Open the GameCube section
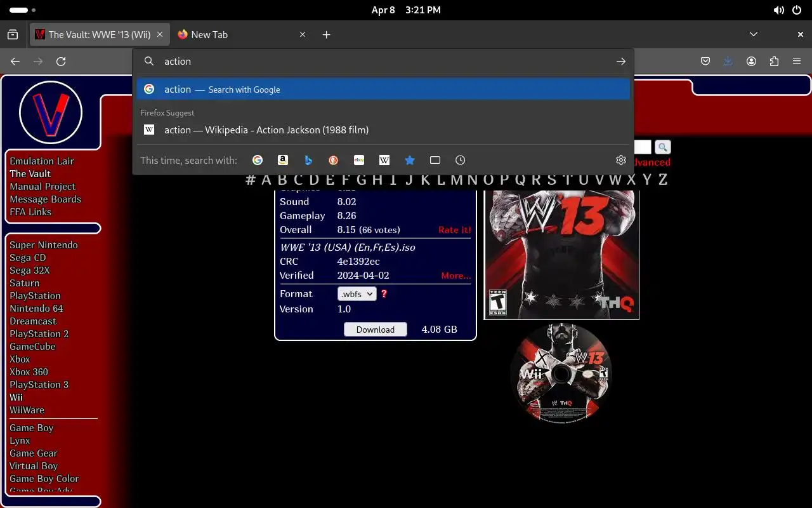This screenshot has height=508, width=812. pyautogui.click(x=32, y=347)
